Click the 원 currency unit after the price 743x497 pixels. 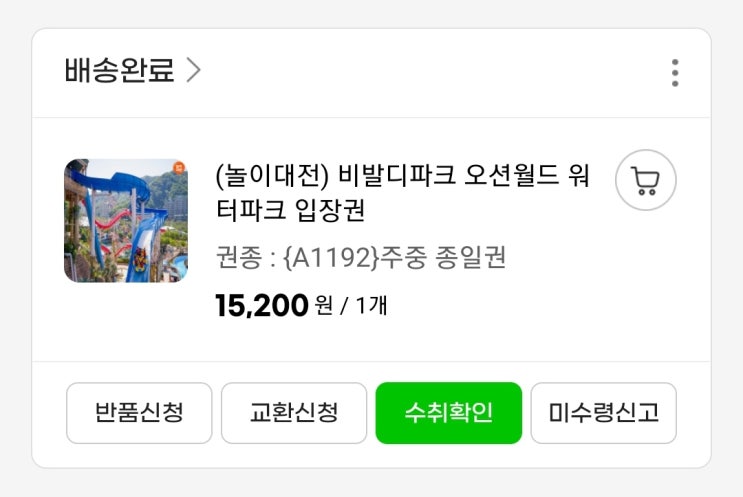323,306
